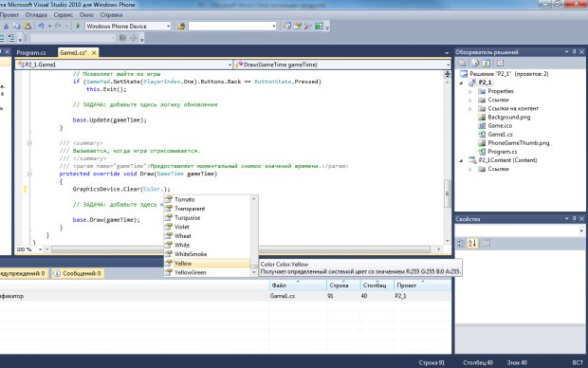The height and width of the screenshot is (368, 588).
Task: Click the Properties icon in the Solution Explorer toolbar
Action: [x=463, y=64]
